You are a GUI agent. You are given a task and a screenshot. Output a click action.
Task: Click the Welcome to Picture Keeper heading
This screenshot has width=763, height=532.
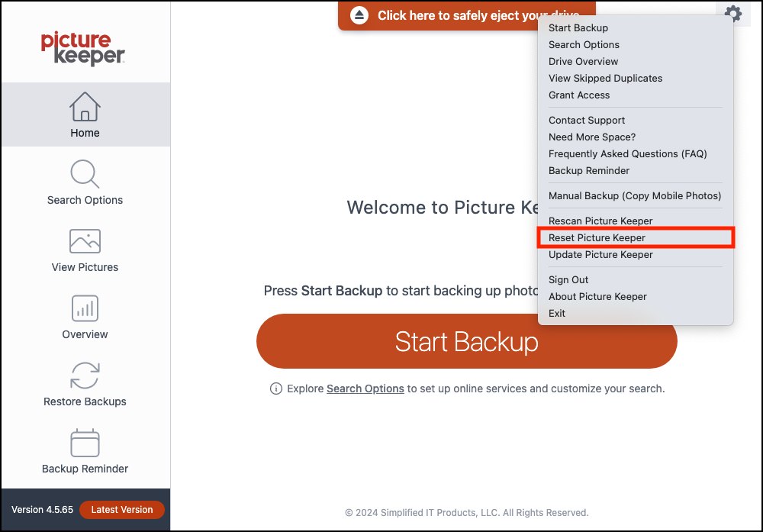(x=443, y=208)
